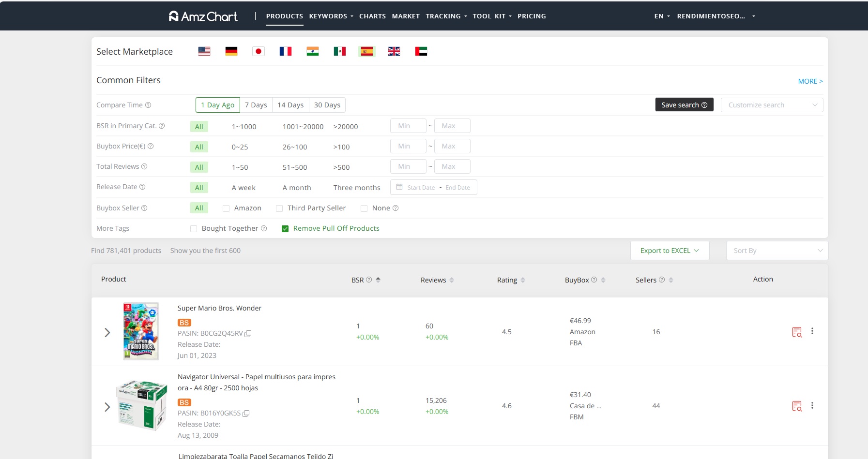
Task: Expand the Super Mario Bros. Wonder row
Action: (107, 332)
